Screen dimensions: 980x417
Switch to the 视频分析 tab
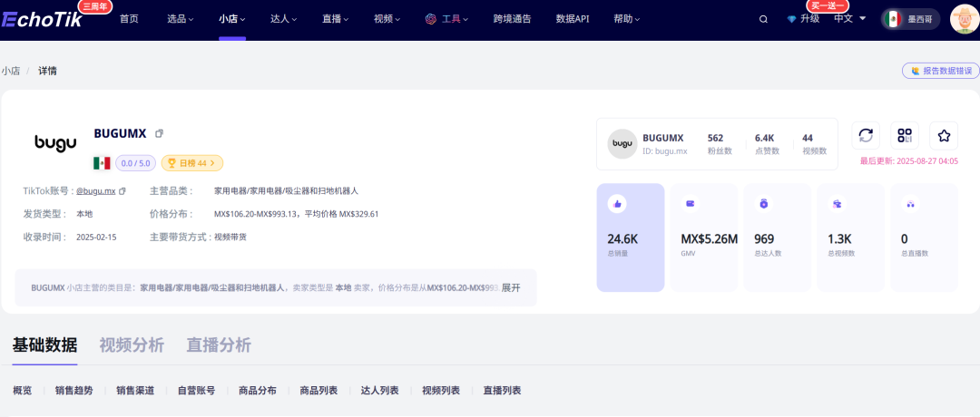tap(132, 344)
